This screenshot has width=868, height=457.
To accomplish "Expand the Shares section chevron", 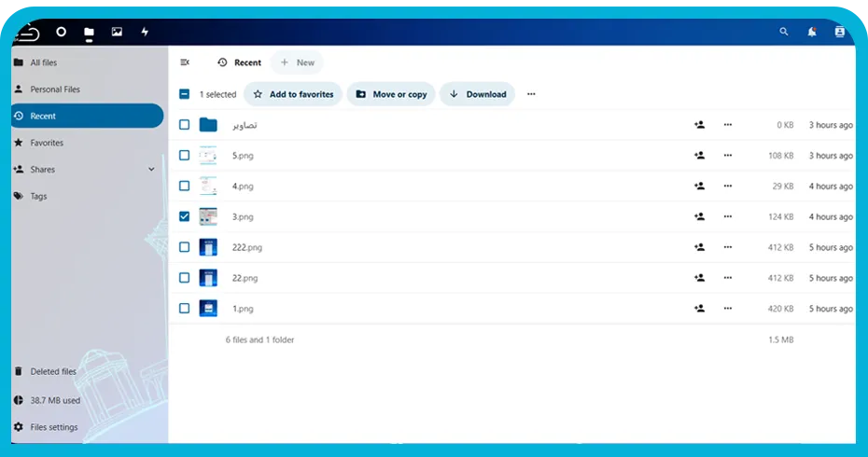I will coord(151,170).
